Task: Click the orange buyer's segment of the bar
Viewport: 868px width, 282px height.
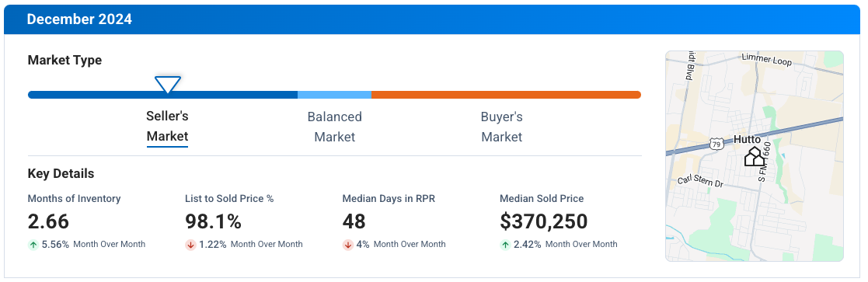Action: 506,95
